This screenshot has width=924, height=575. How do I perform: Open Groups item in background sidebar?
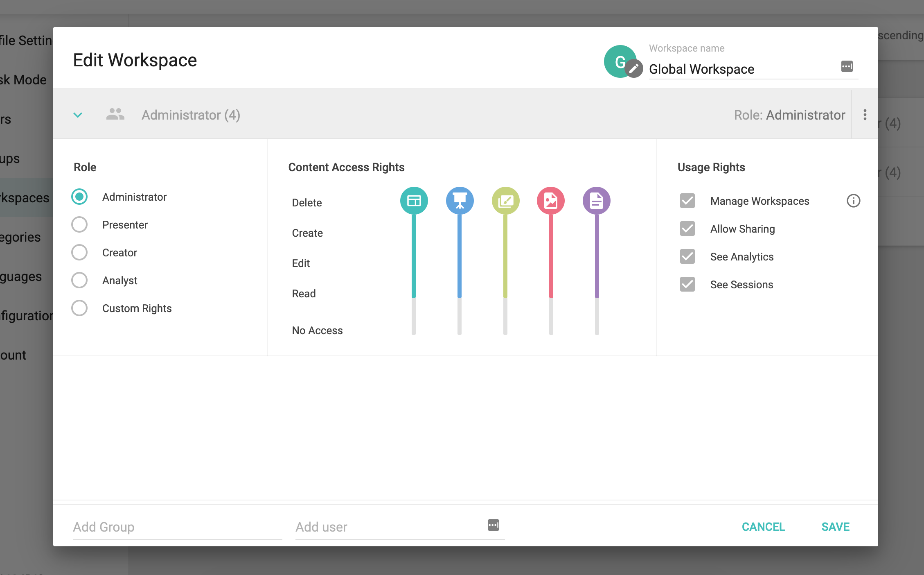[26, 158]
